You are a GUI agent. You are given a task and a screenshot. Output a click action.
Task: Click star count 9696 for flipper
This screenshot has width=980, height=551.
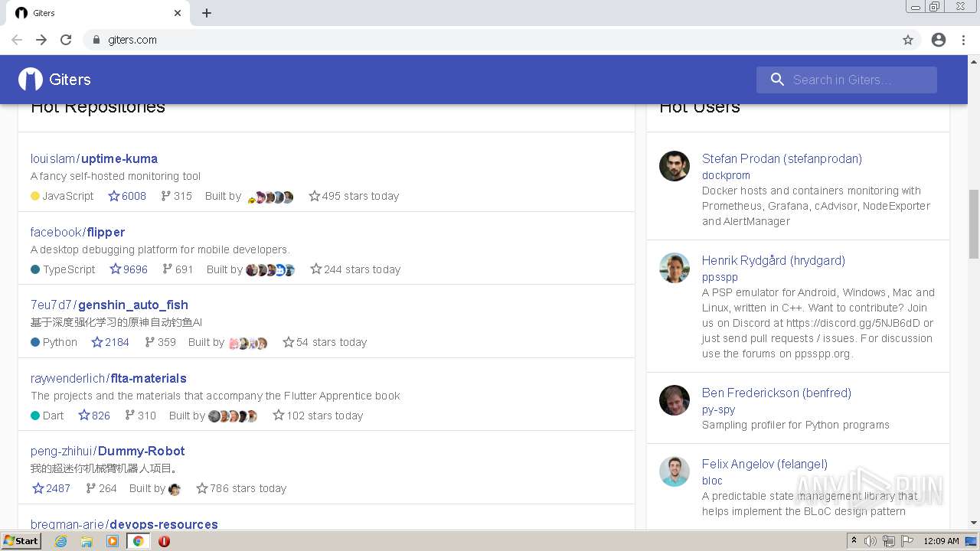click(x=129, y=269)
